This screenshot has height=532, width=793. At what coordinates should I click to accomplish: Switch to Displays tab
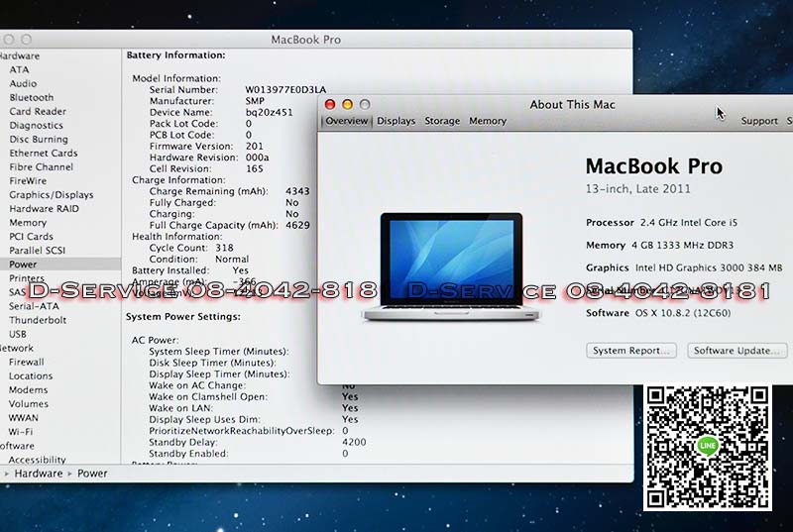[x=396, y=121]
